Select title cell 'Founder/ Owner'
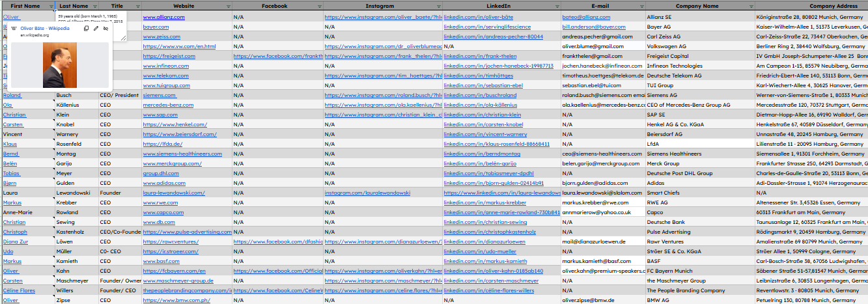Viewport: 868px width, 304px height. coord(120,281)
